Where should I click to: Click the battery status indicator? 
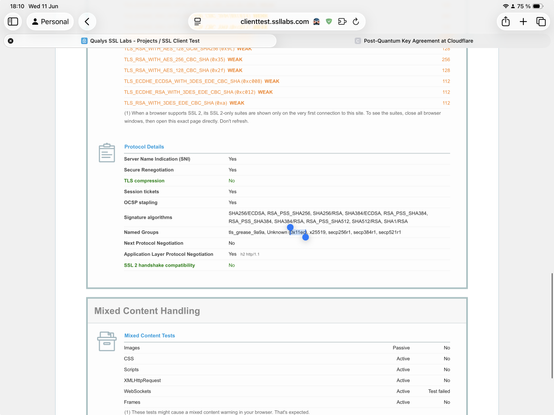pyautogui.click(x=538, y=6)
